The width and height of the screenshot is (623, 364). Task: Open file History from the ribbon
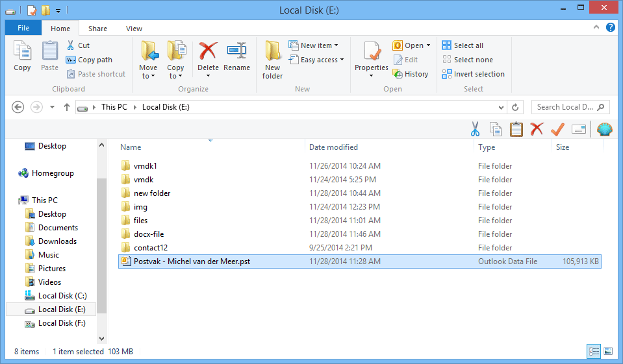411,74
